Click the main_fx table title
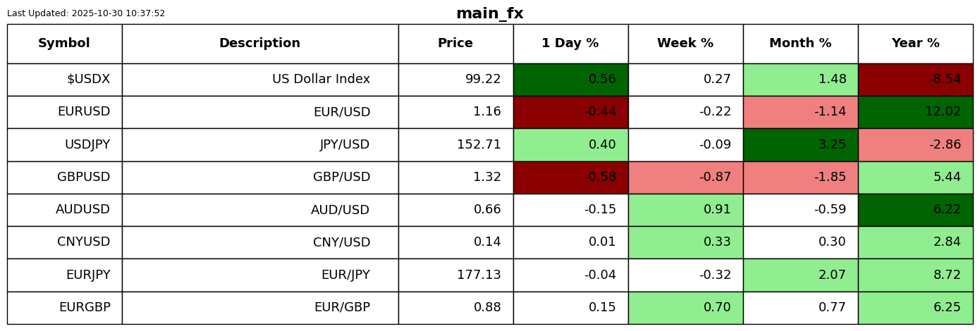 pyautogui.click(x=489, y=13)
